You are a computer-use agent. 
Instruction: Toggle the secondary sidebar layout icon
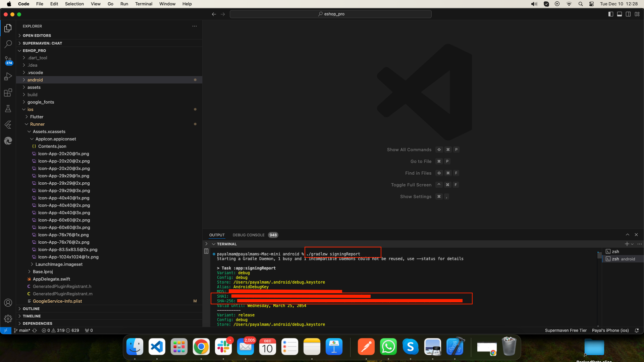click(628, 14)
